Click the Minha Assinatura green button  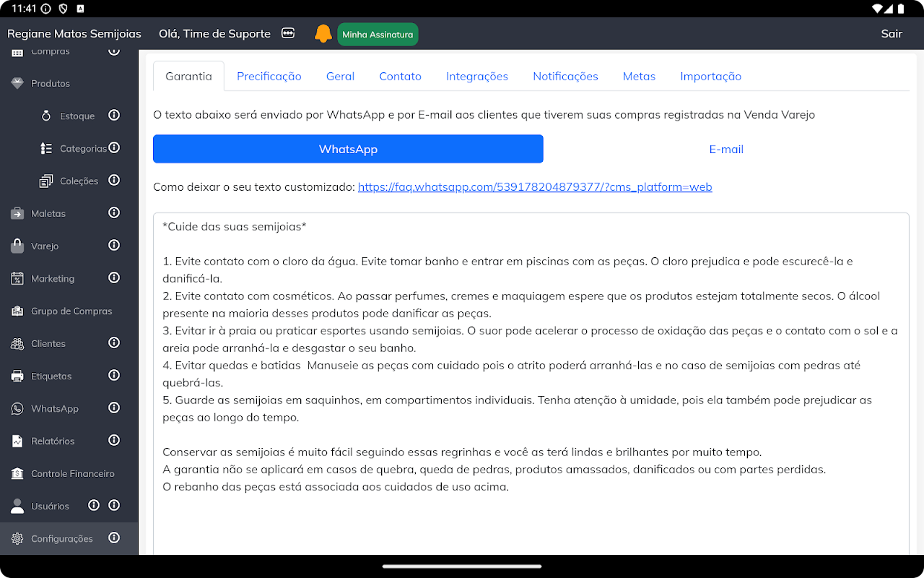coord(378,34)
